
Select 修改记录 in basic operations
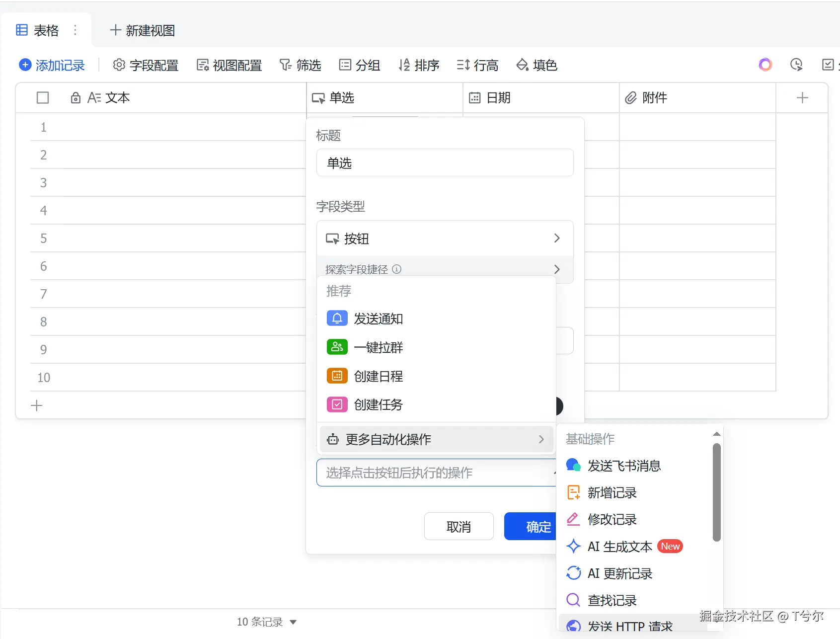click(634, 519)
